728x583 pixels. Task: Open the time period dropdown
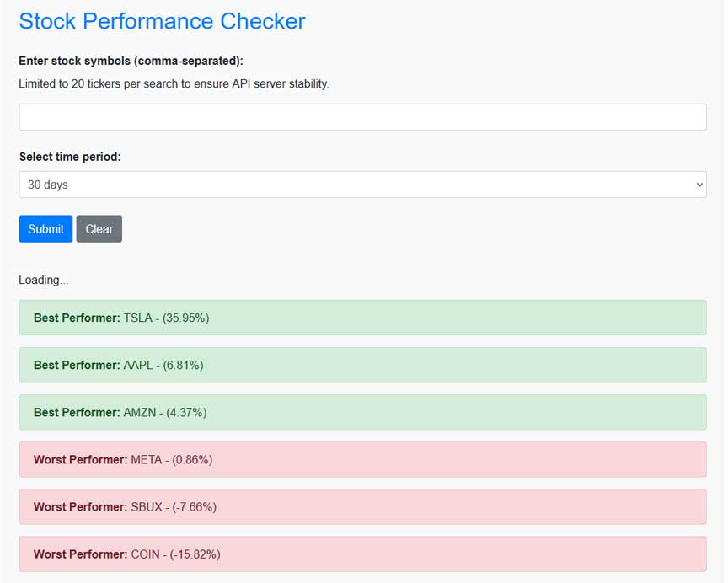362,185
